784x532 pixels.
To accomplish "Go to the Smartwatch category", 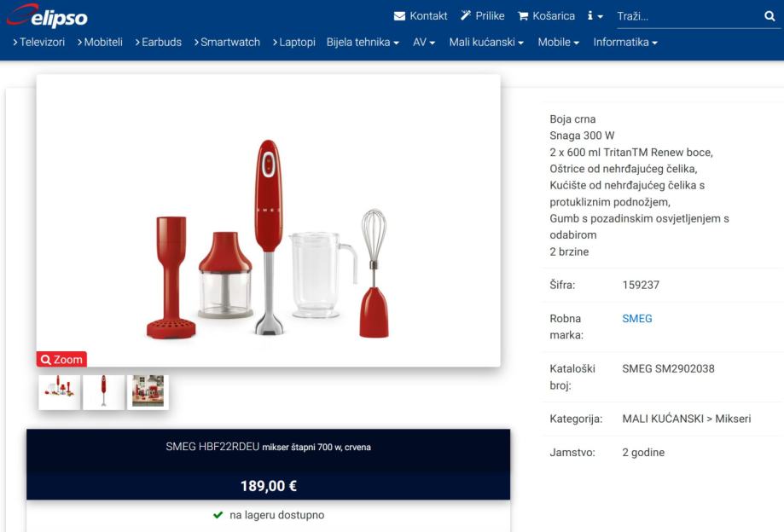I will (x=227, y=42).
